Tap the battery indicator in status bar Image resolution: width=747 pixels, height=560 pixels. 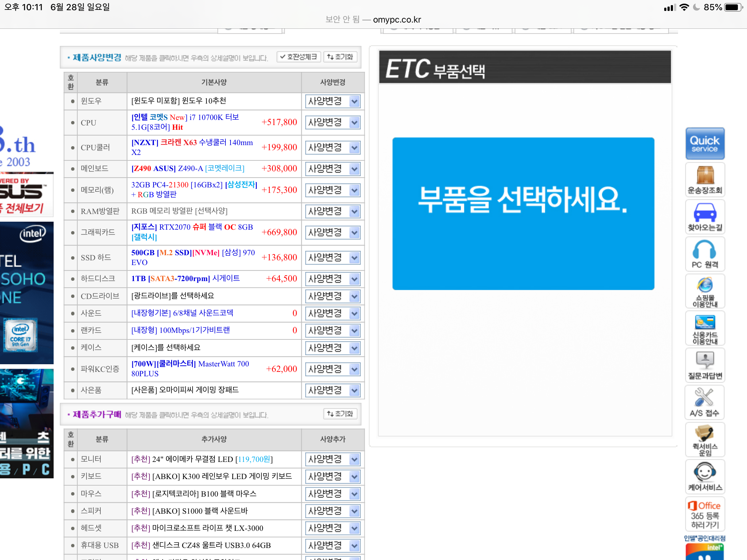[x=733, y=7]
